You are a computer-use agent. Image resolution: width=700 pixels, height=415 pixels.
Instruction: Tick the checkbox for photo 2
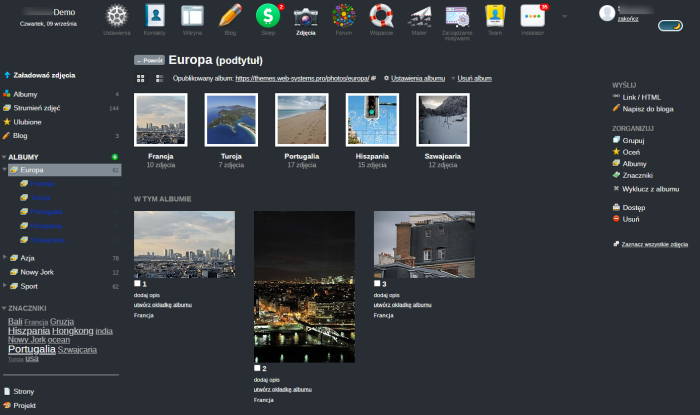tap(257, 368)
